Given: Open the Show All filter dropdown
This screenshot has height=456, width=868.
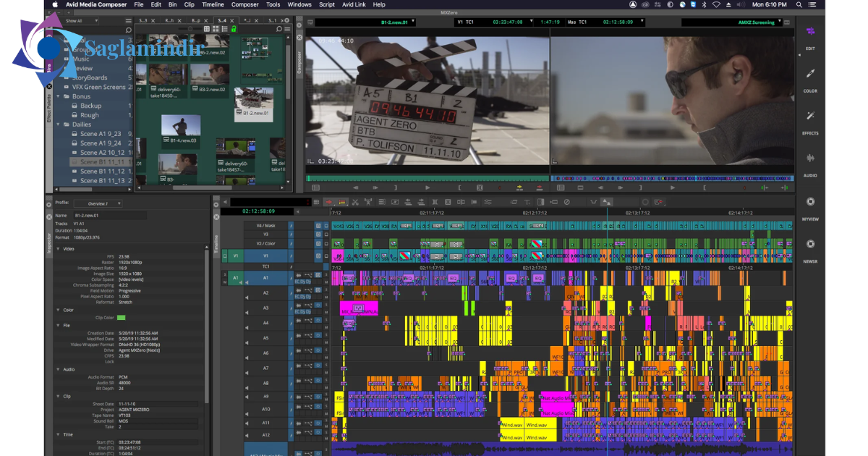Looking at the screenshot, I should pyautogui.click(x=77, y=21).
